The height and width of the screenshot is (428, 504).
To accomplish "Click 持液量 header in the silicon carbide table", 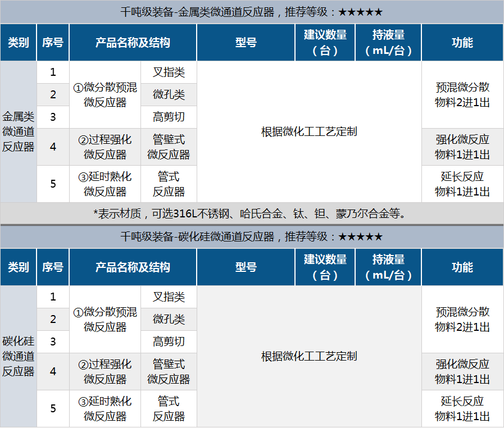I will click(x=388, y=267).
